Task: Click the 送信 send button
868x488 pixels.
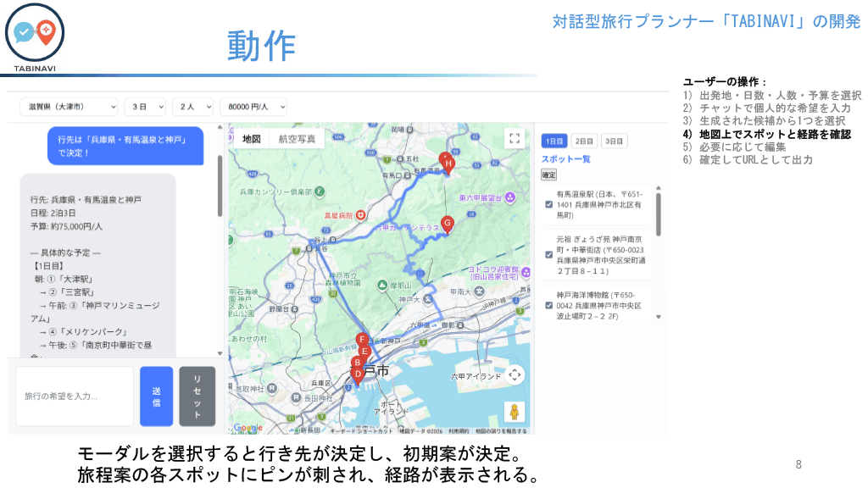Action: 156,396
